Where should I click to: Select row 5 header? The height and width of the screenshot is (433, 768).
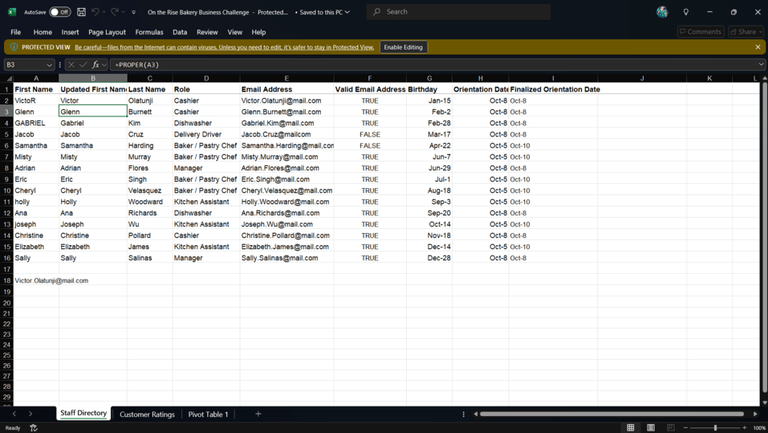pyautogui.click(x=7, y=134)
